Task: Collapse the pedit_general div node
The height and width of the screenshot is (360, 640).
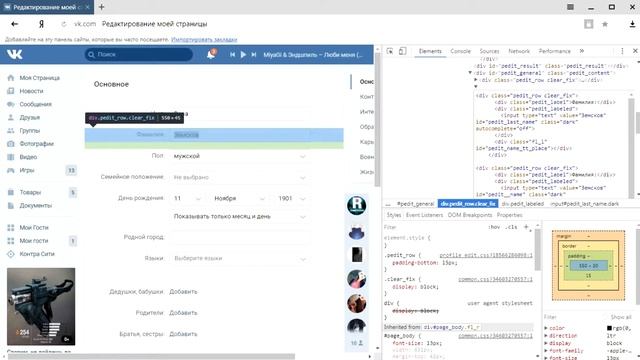Action: point(470,73)
